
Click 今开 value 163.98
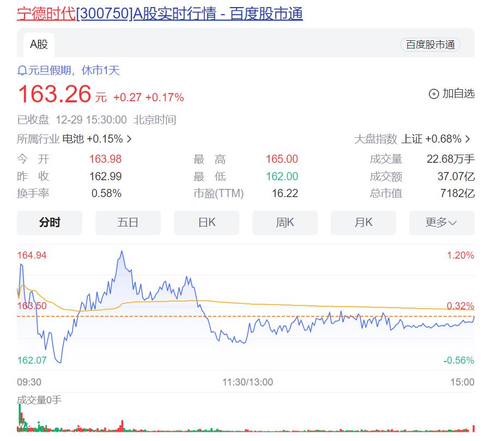click(x=105, y=159)
